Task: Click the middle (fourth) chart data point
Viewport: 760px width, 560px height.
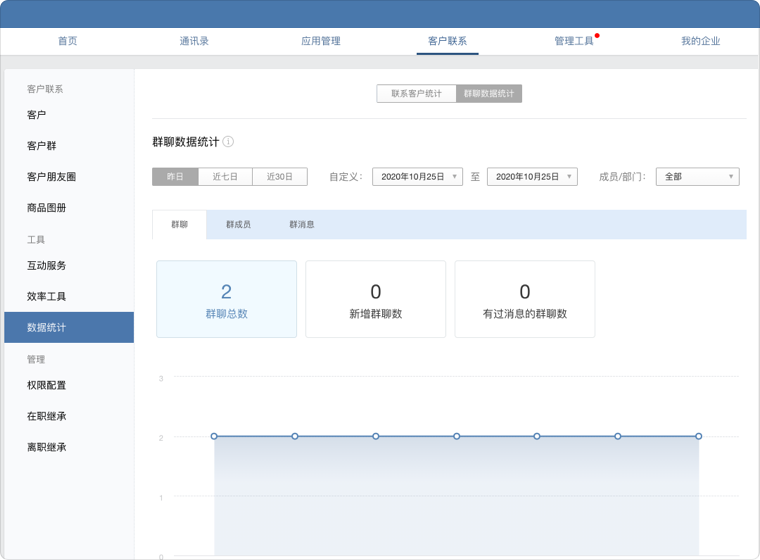Action: coord(457,436)
